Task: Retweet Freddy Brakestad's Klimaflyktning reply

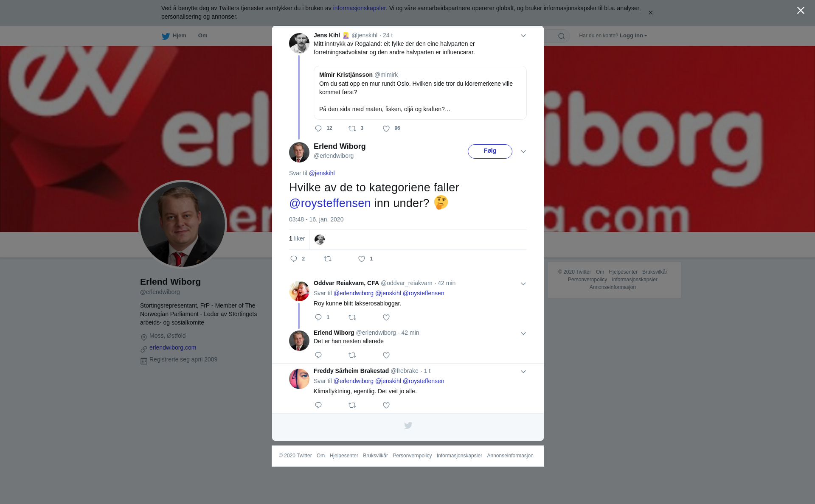Action: [x=352, y=405]
